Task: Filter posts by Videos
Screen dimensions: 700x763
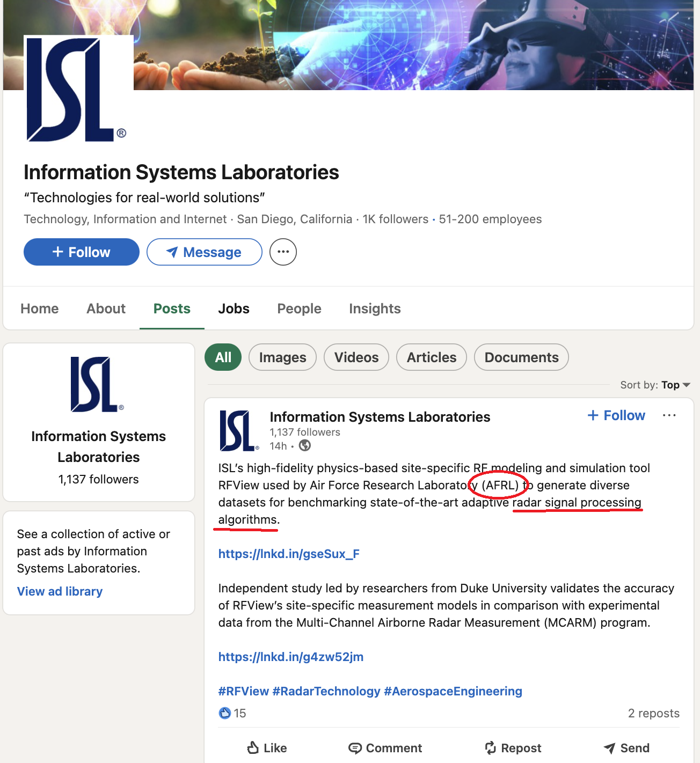Action: [x=356, y=357]
